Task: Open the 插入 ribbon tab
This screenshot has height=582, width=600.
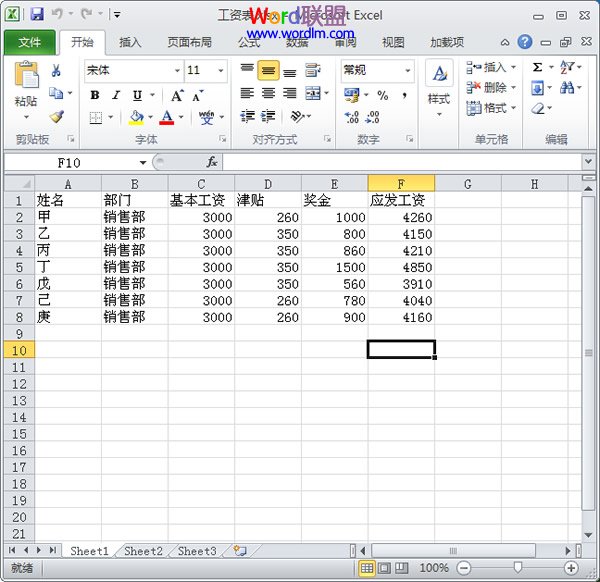Action: [130, 42]
